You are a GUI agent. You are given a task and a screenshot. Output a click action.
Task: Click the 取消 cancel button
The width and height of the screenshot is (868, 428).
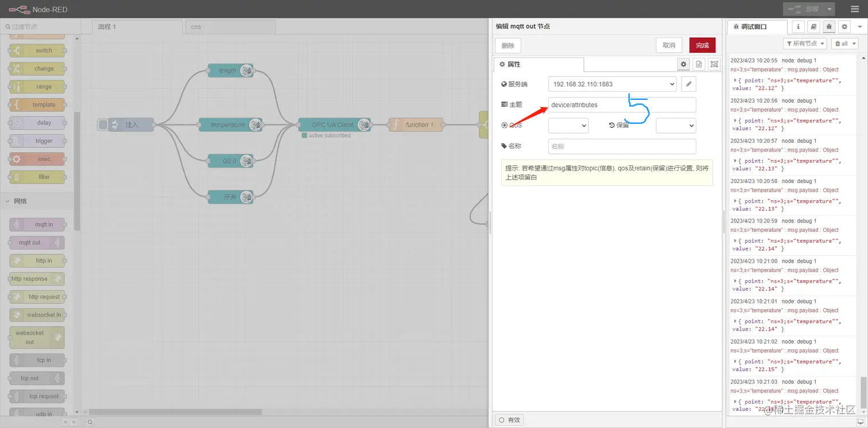pyautogui.click(x=669, y=45)
